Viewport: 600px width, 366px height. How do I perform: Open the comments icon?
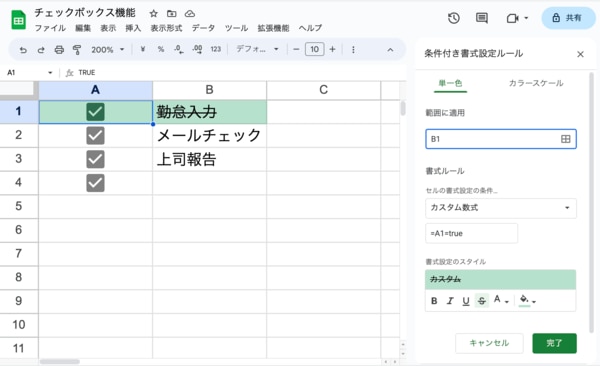coord(482,18)
